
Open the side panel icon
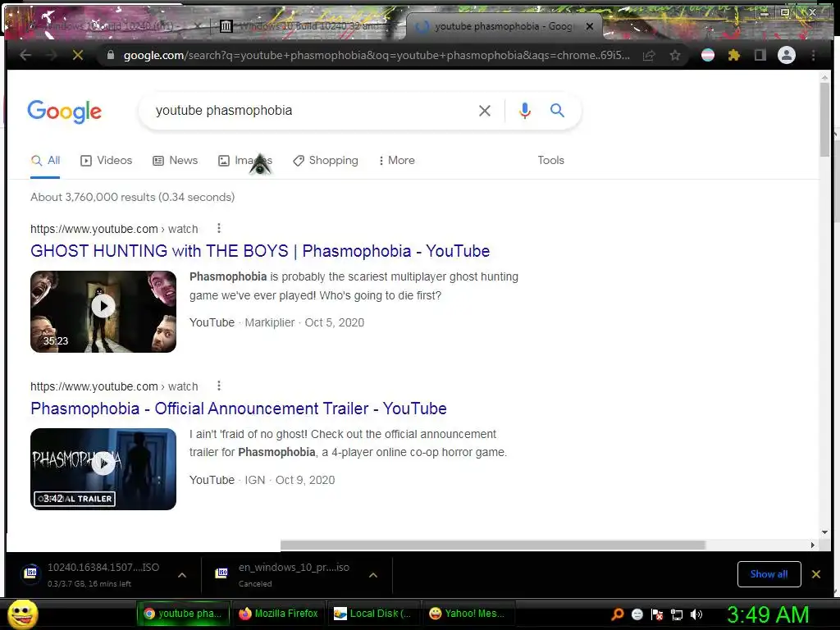(x=760, y=55)
